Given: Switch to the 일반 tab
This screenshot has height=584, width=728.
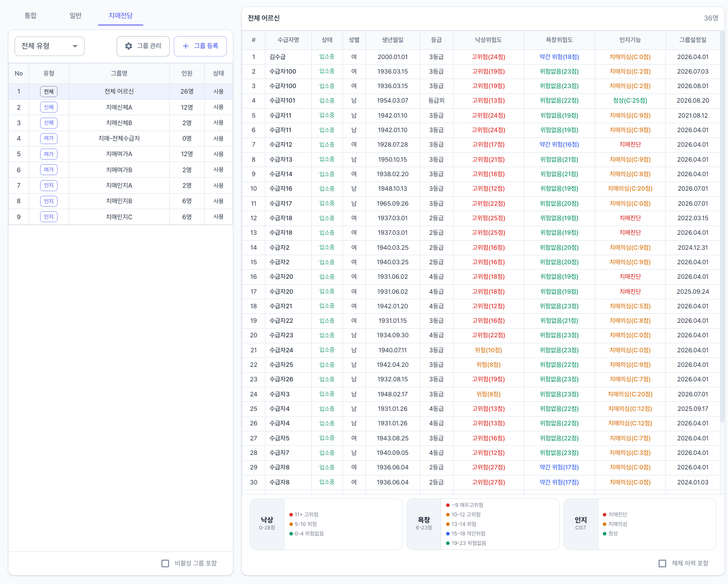Looking at the screenshot, I should point(76,16).
